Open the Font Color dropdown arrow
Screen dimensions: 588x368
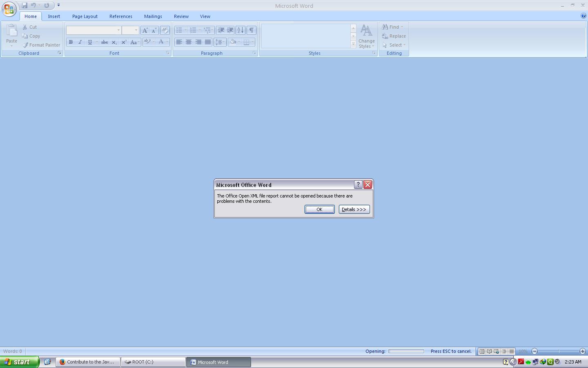coord(167,42)
